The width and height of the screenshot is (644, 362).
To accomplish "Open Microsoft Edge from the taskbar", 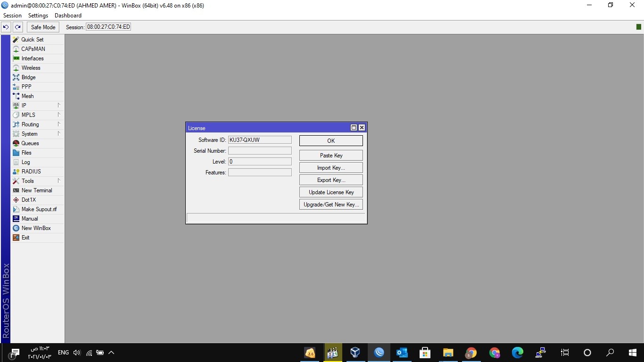I will tap(518, 353).
